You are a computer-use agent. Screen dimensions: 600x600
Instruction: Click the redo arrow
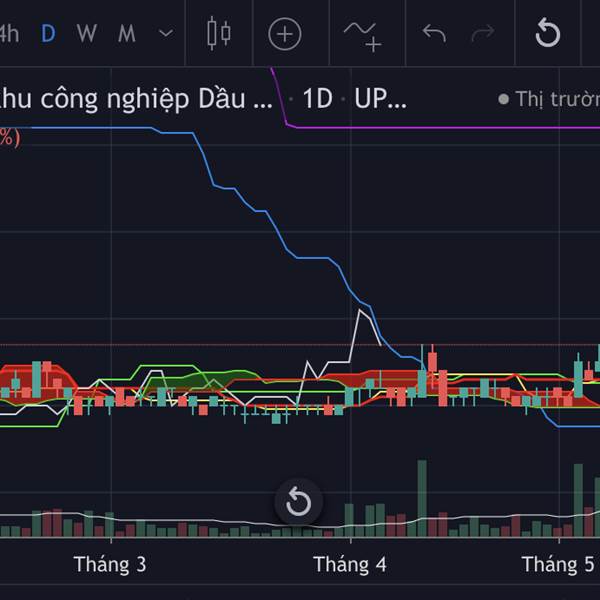[483, 33]
